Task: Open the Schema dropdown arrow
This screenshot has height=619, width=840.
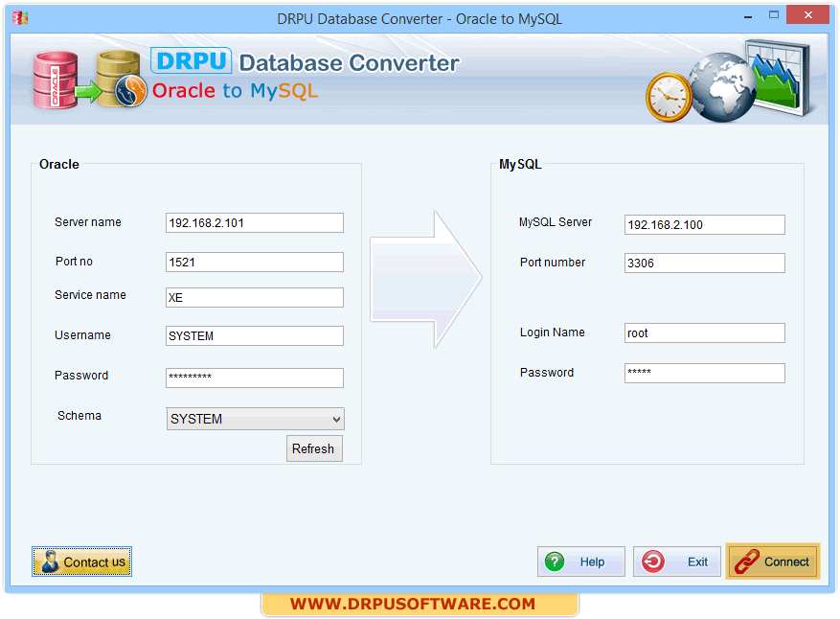Action: pyautogui.click(x=336, y=419)
